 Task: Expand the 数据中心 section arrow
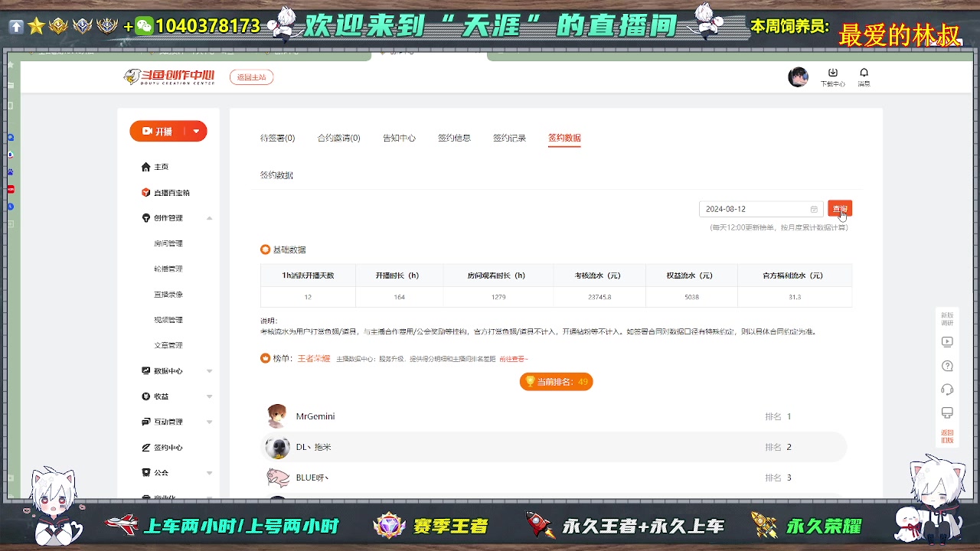coord(209,371)
